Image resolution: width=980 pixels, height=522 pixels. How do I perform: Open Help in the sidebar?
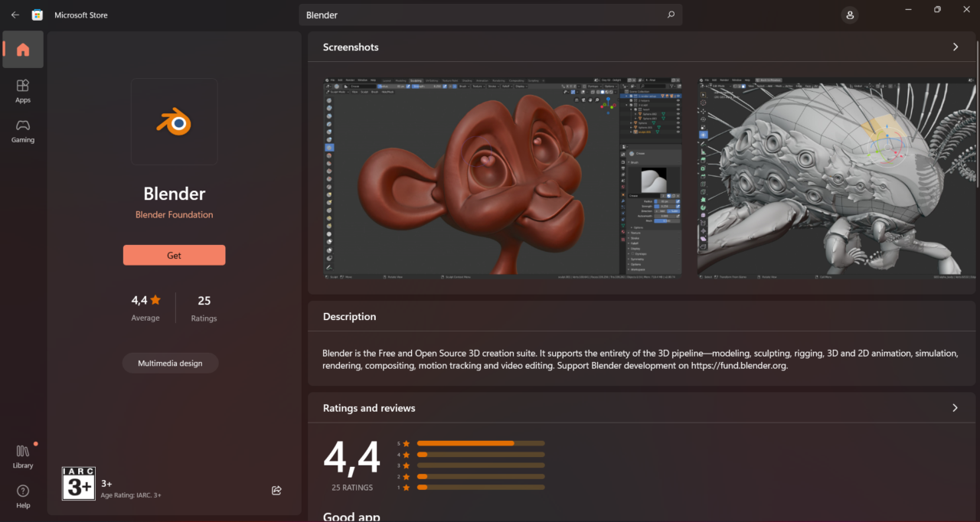tap(23, 496)
